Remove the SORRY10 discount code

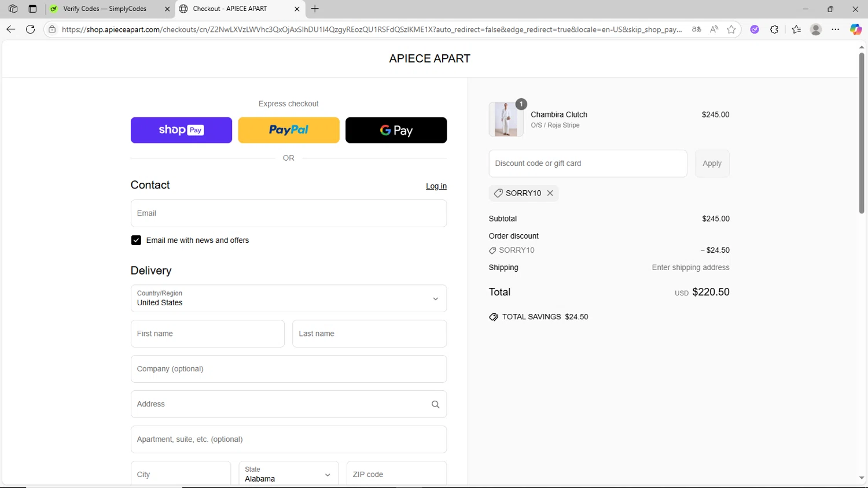pyautogui.click(x=550, y=193)
